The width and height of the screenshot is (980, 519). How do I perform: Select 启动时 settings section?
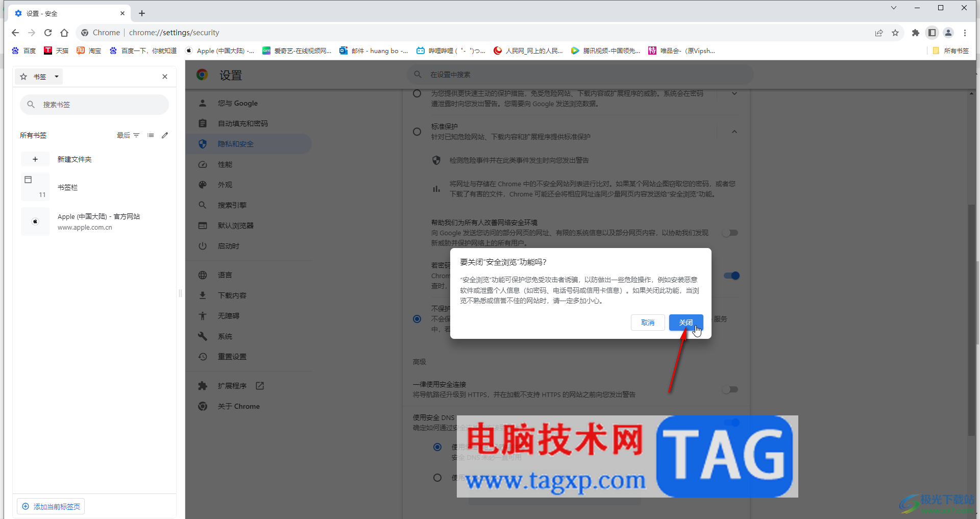click(249, 246)
